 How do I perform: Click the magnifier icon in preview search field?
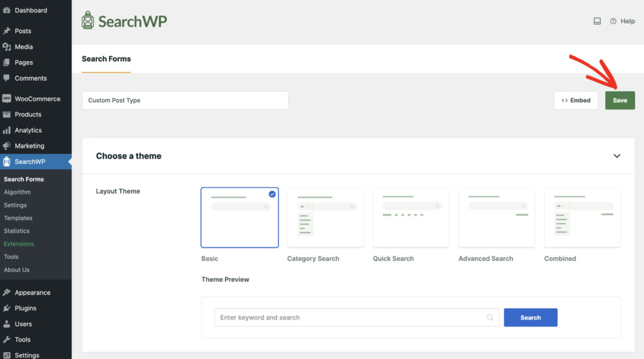point(490,318)
